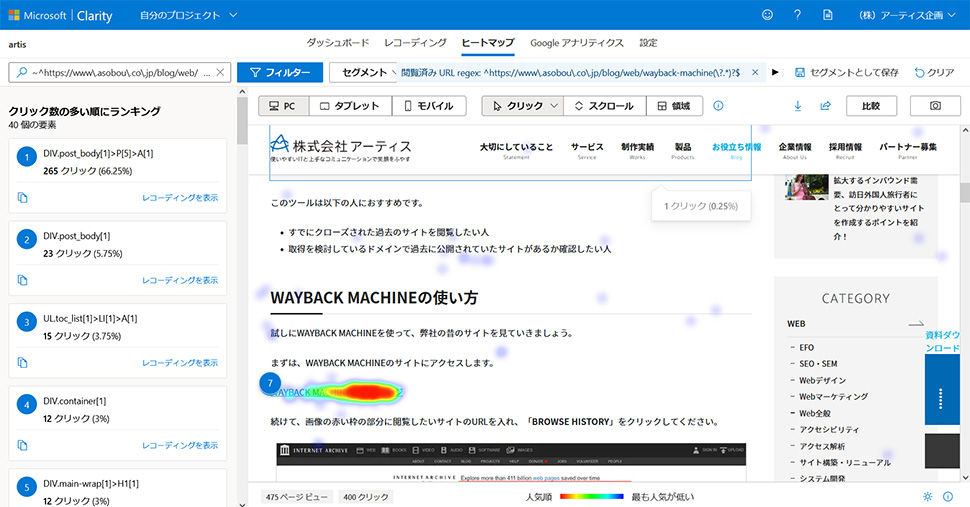The image size is (970, 507).
Task: Open 制作実績 site menu item
Action: [637, 150]
